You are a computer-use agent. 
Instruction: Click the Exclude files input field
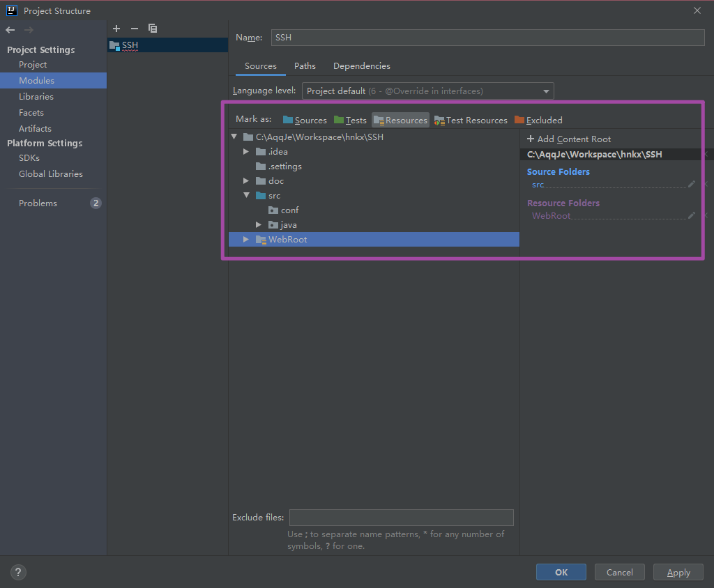401,518
